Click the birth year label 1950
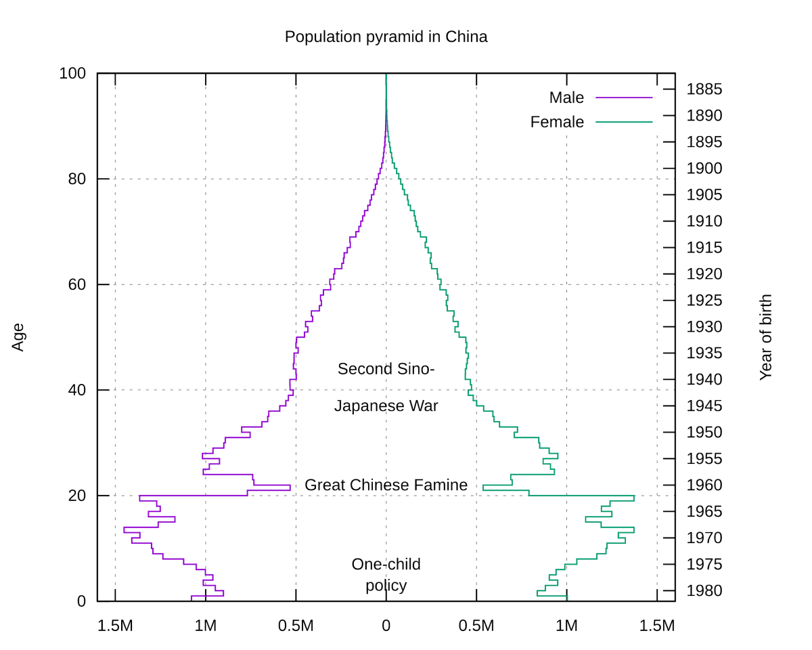The image size is (812, 650). (704, 433)
